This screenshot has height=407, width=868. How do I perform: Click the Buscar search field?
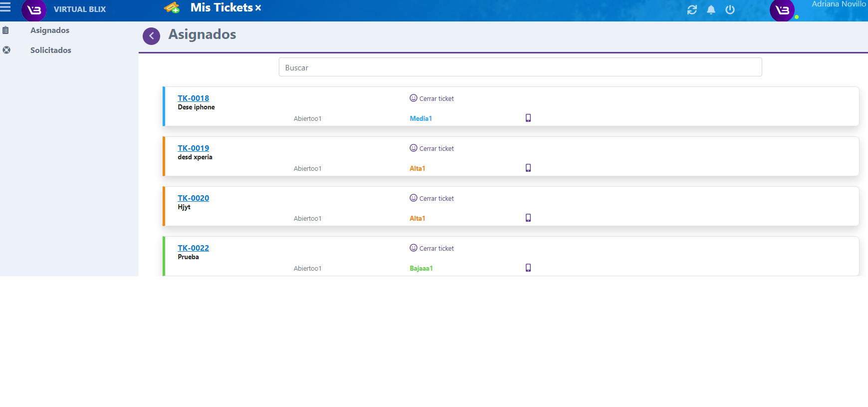pos(520,67)
